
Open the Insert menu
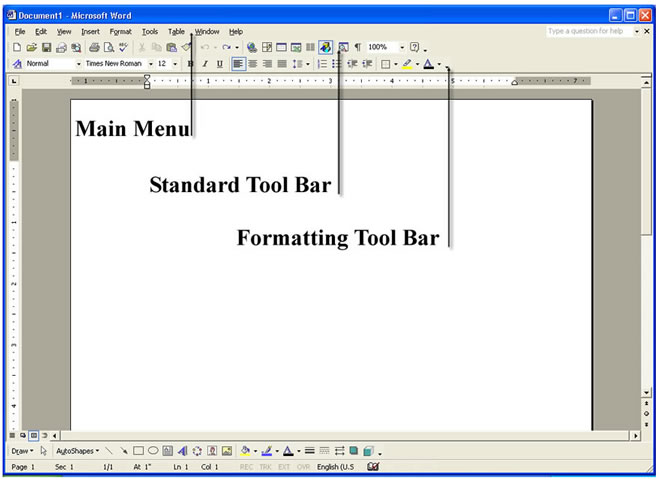[90, 32]
